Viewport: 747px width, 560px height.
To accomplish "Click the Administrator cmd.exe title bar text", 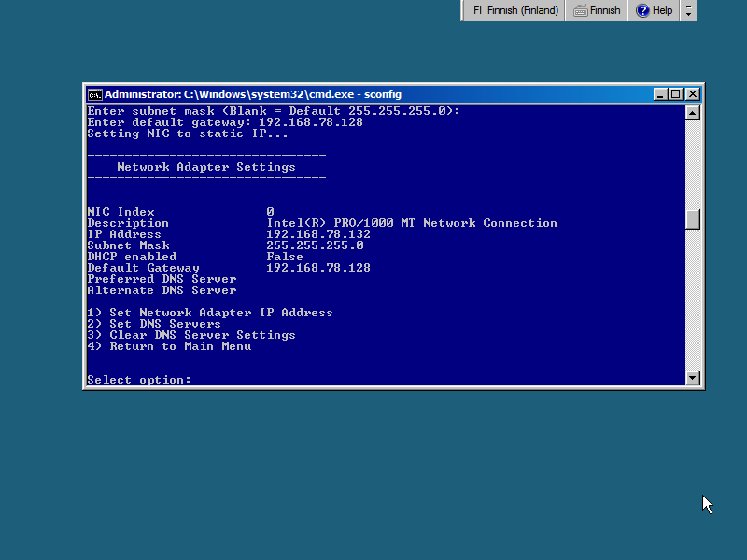I will point(252,94).
